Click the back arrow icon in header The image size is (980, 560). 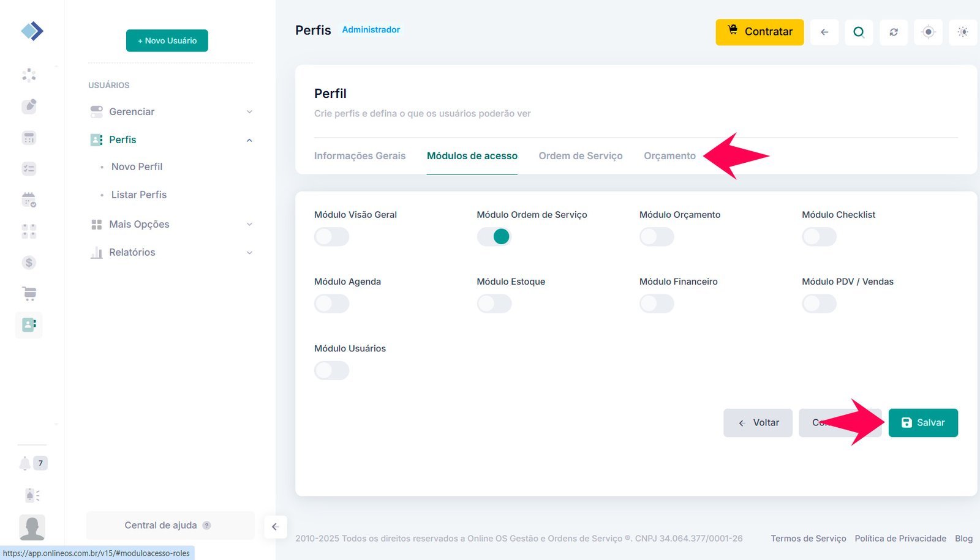tap(824, 32)
